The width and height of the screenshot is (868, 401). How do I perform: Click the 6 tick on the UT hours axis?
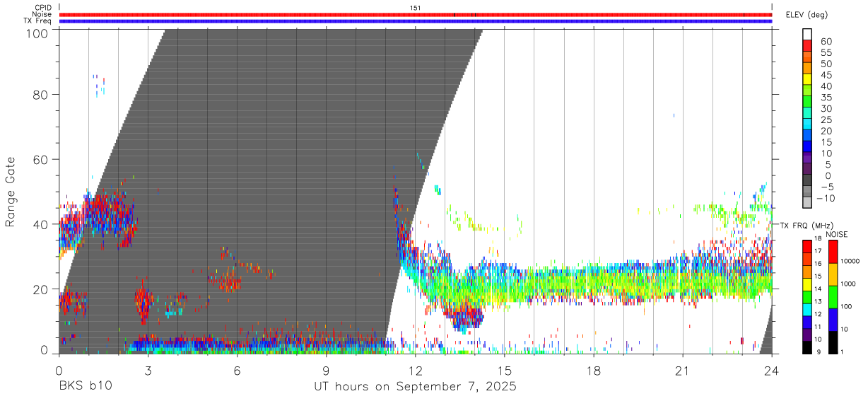click(x=237, y=371)
